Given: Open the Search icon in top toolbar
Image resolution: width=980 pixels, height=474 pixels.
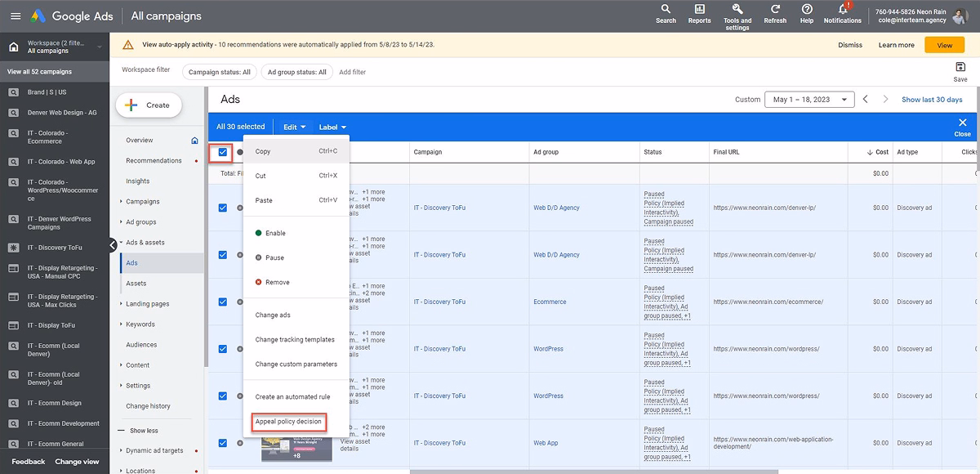Looking at the screenshot, I should 666,15.
